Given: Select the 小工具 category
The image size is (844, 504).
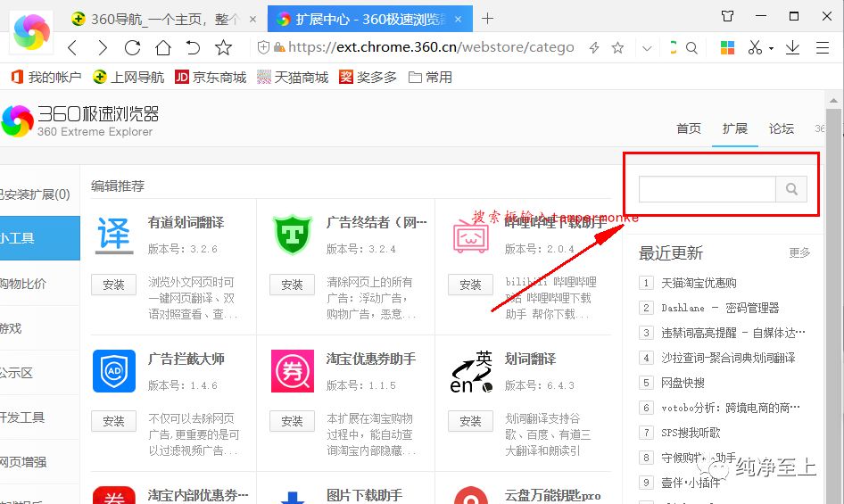Looking at the screenshot, I should (40, 238).
